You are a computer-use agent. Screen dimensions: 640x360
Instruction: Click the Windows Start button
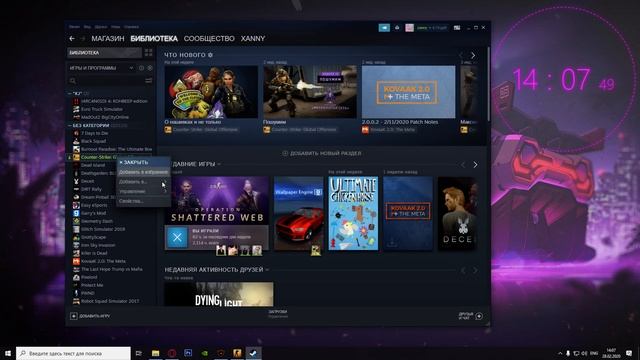8,353
